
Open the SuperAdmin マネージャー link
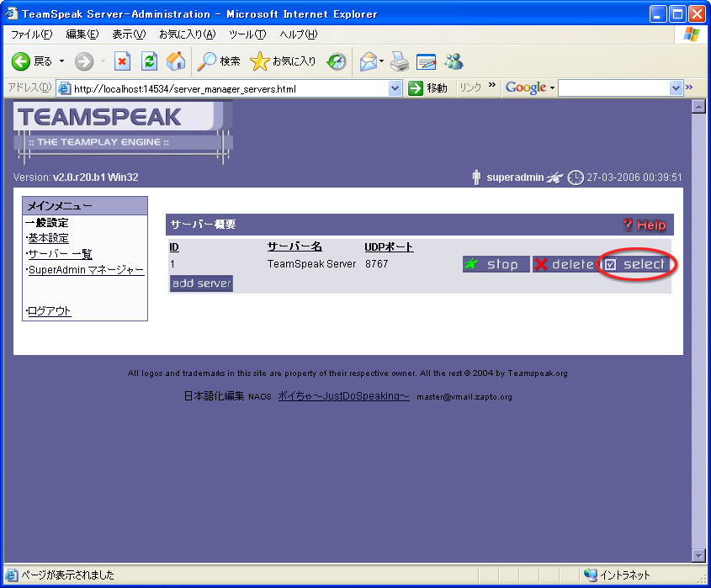point(86,270)
